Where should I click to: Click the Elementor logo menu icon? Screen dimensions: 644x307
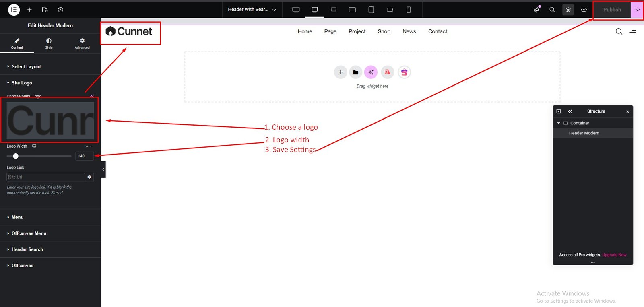pos(14,10)
